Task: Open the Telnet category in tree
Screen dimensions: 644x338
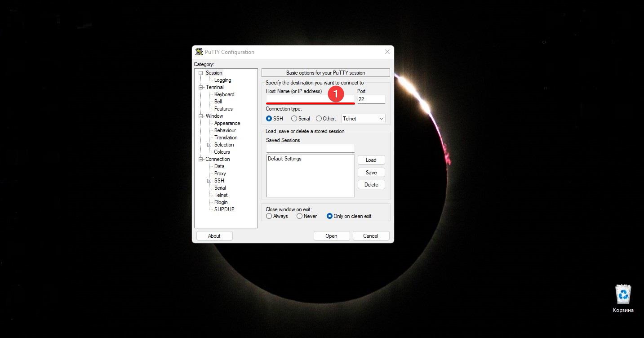Action: (x=221, y=195)
